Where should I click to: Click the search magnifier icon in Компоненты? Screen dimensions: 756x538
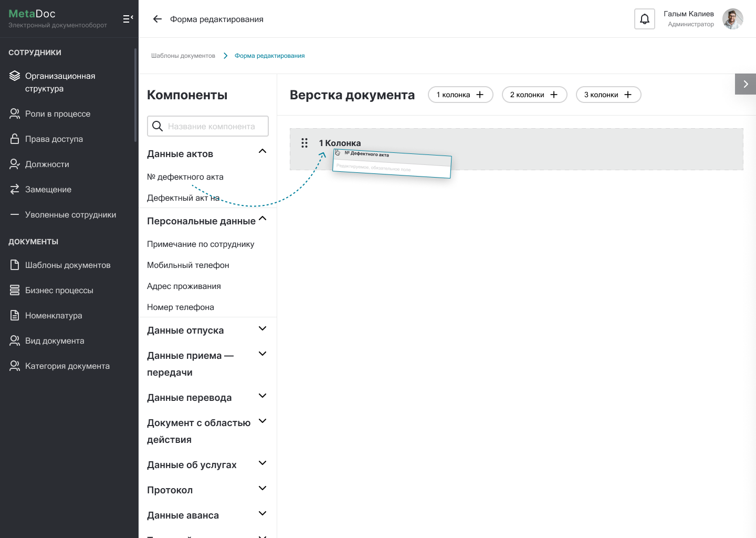click(x=157, y=126)
